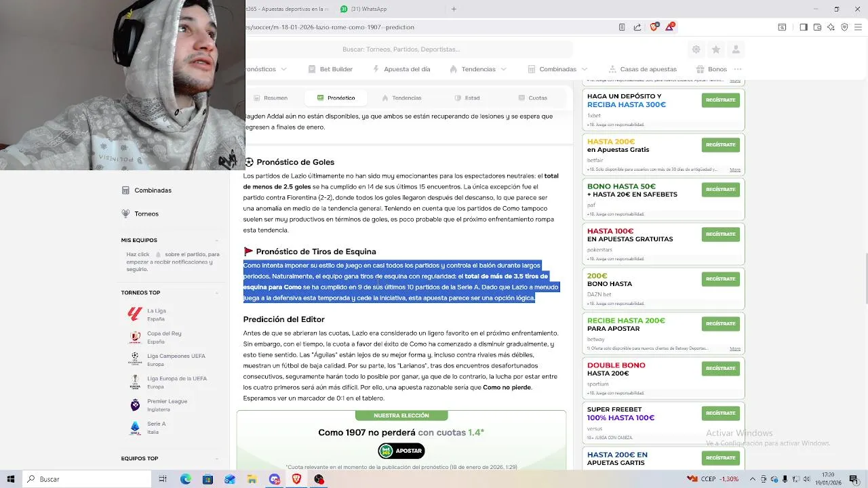
Task: Click Regístrate for 1xbet offer
Action: click(x=720, y=100)
